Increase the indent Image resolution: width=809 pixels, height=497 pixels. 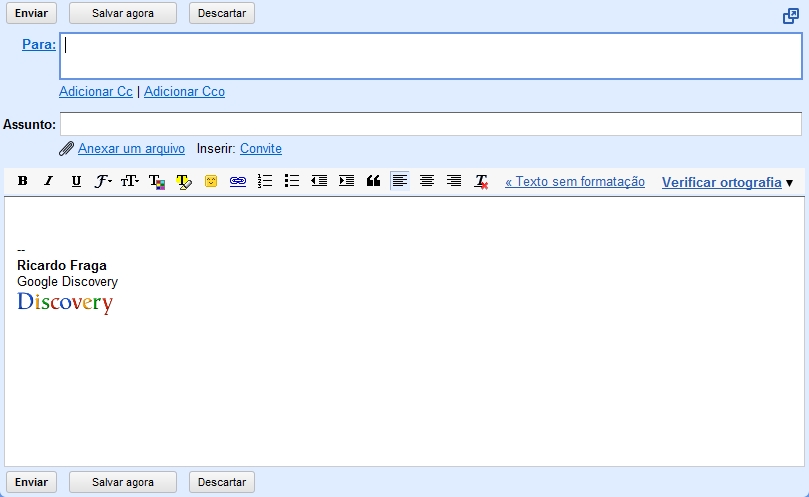pos(346,182)
